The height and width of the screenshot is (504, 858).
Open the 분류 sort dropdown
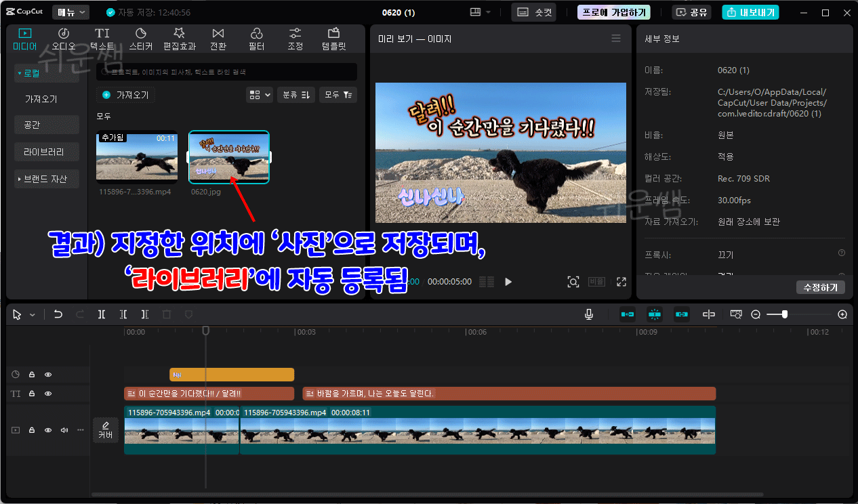[296, 95]
